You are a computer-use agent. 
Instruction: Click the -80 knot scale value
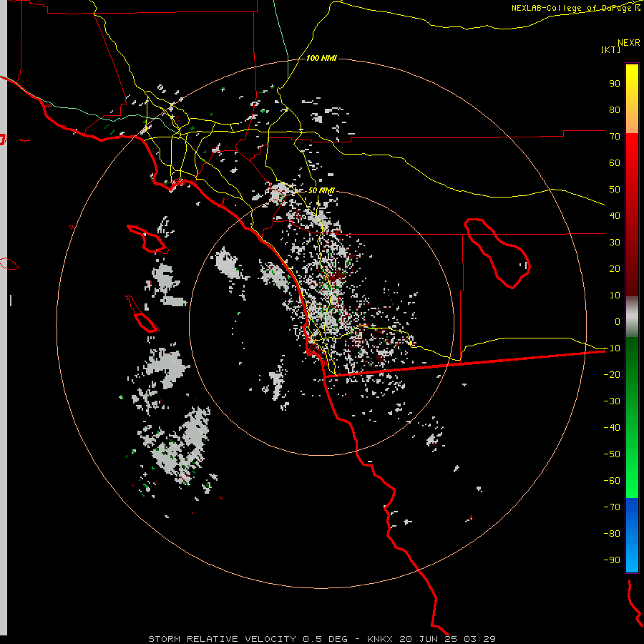click(612, 534)
